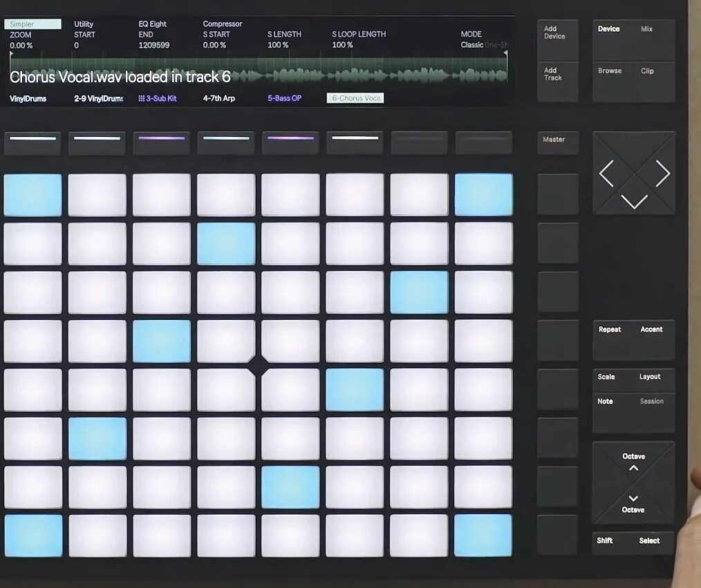Select the Simpler device tab on display
701x588 pixels.
(32, 24)
